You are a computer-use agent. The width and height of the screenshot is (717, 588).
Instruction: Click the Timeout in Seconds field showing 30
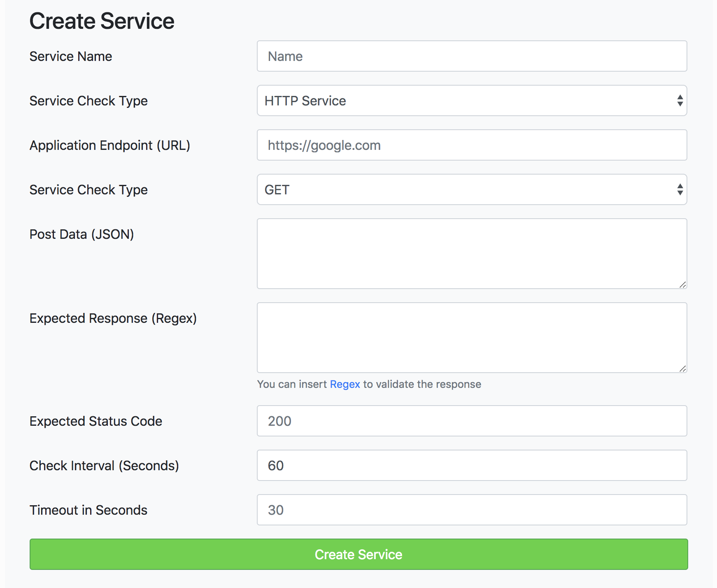472,510
